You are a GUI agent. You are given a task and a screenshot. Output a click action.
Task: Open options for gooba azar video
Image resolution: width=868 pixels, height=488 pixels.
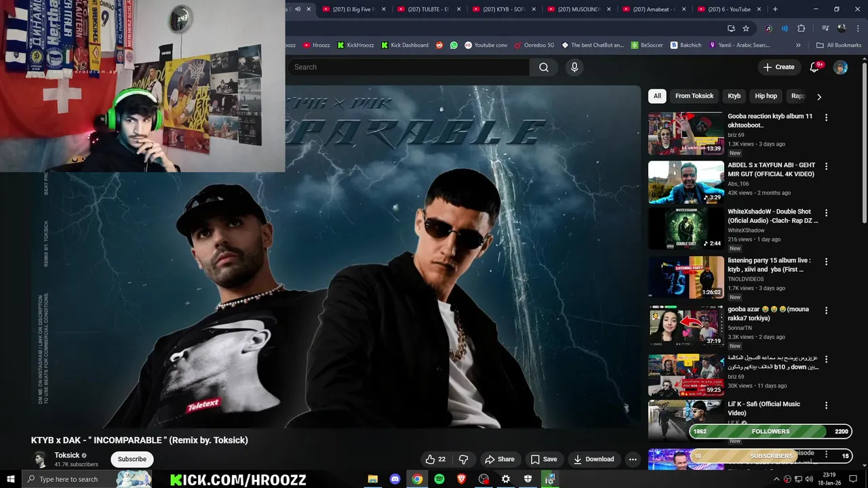pyautogui.click(x=826, y=310)
